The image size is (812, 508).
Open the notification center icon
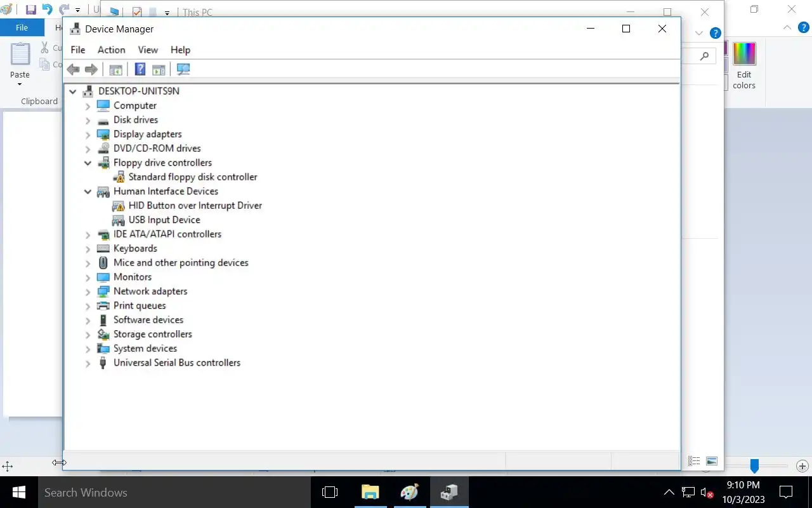pos(786,492)
